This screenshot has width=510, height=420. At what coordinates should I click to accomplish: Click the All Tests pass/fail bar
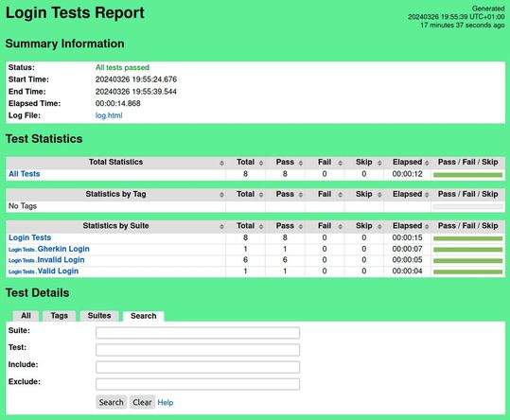coord(467,175)
